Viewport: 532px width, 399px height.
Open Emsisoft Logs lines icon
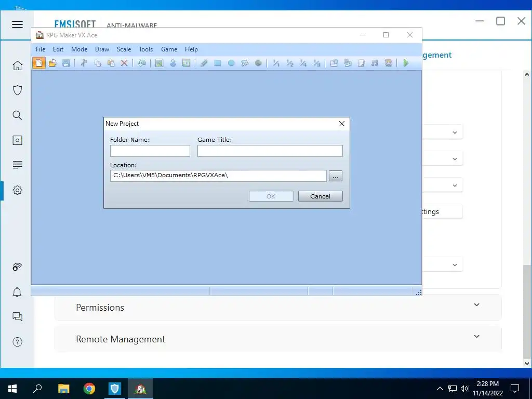tap(17, 165)
